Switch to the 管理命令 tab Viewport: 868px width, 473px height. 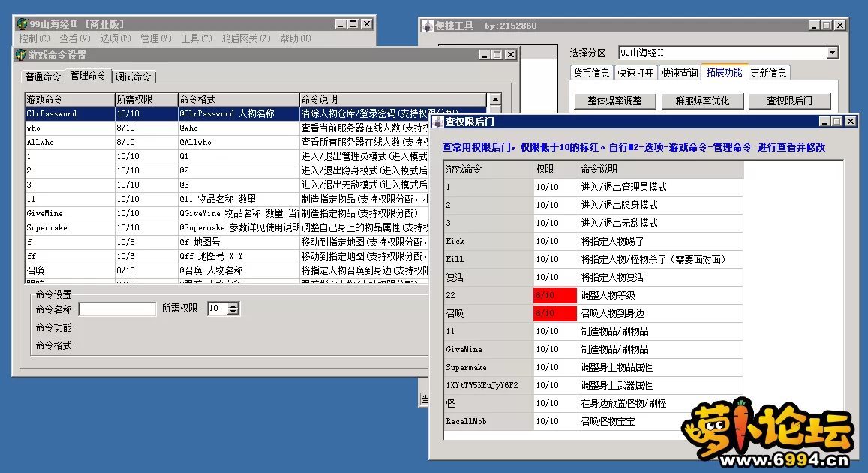(88, 75)
